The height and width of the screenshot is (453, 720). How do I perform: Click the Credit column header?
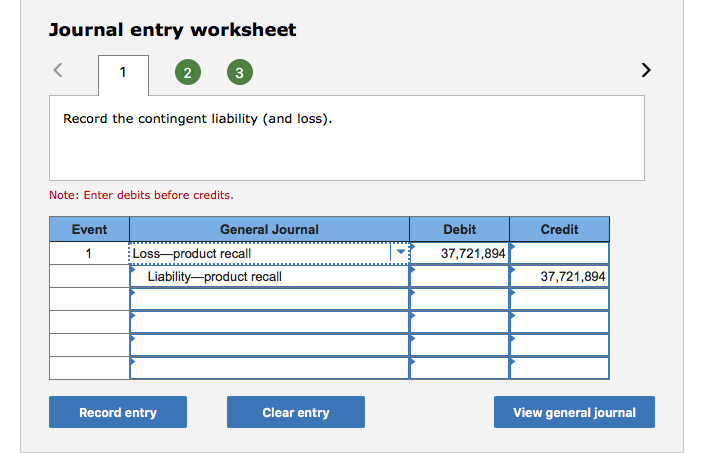(x=560, y=229)
